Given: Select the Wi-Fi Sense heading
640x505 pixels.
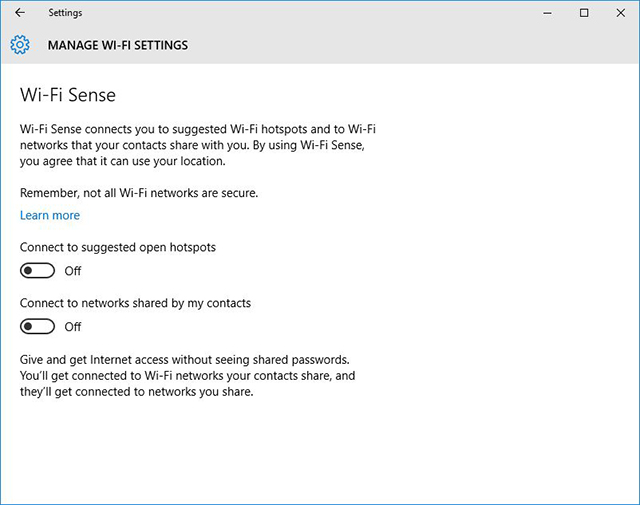Looking at the screenshot, I should pos(68,96).
